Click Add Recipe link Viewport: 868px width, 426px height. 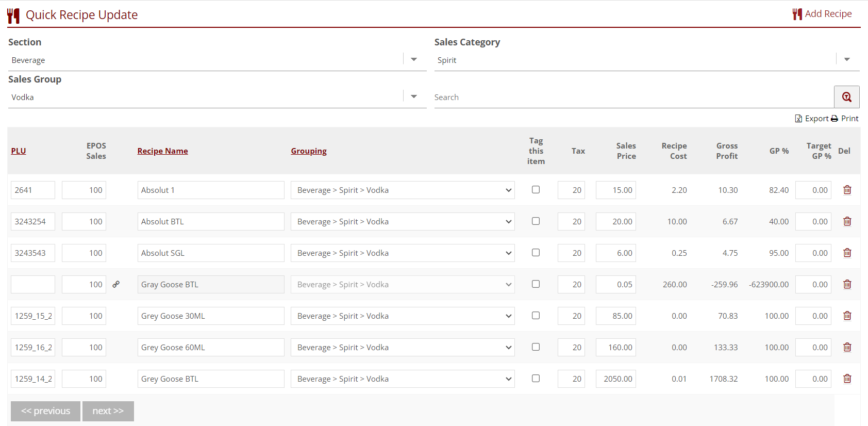tap(822, 14)
